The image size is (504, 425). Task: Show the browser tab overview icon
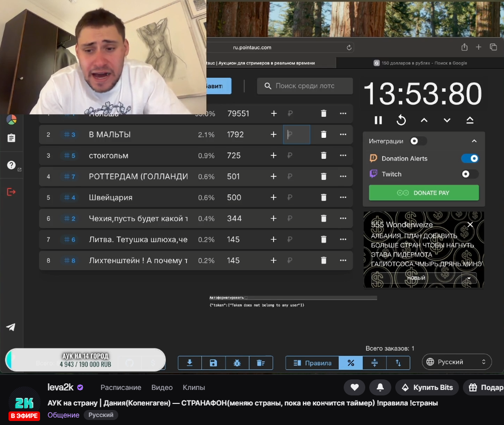click(493, 47)
